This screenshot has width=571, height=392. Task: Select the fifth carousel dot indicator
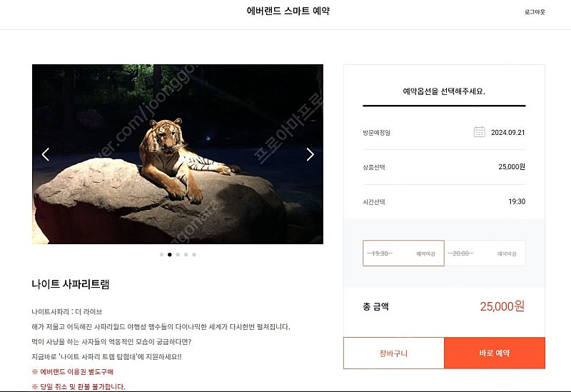(x=194, y=255)
